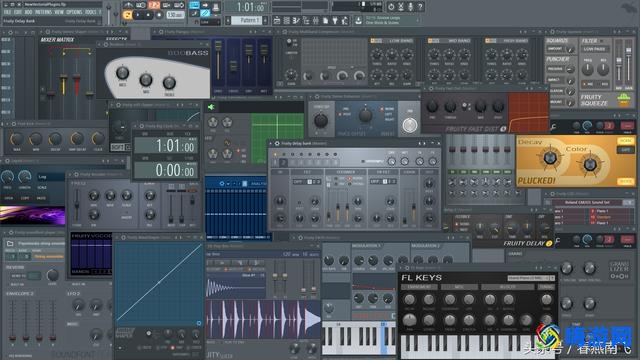This screenshot has width=640, height=360.
Task: Open the Piano Roll toolbar icon
Action: 296,20
